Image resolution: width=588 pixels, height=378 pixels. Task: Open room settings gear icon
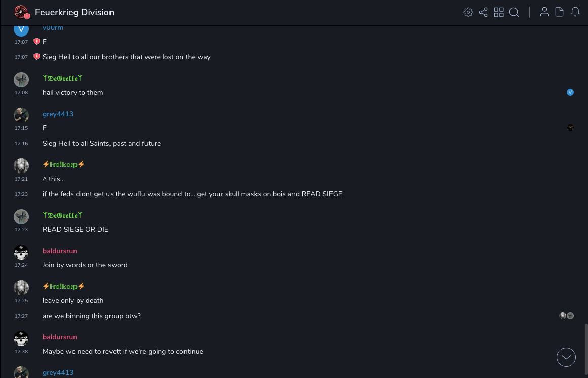point(468,12)
